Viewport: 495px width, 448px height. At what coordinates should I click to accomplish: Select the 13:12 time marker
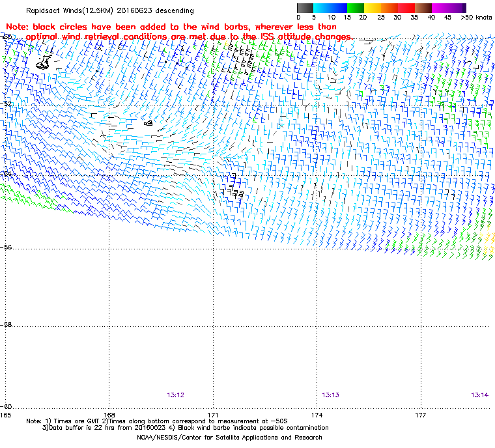click(175, 395)
